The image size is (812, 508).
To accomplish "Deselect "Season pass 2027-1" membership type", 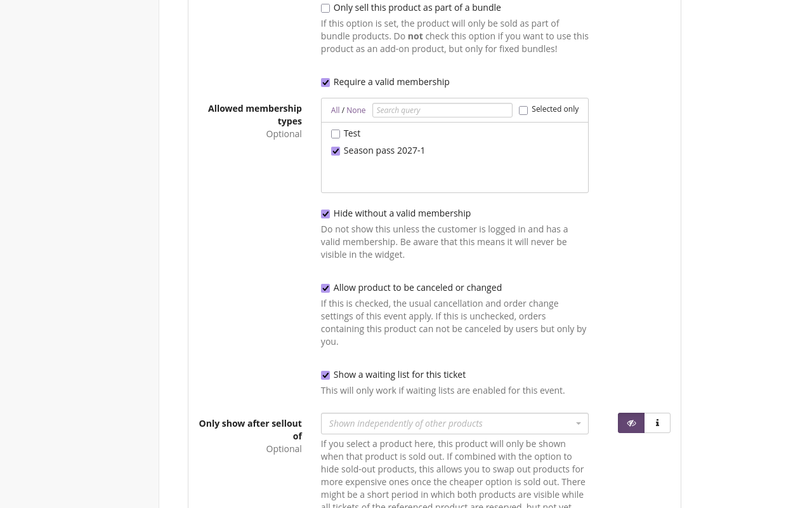I will point(336,151).
